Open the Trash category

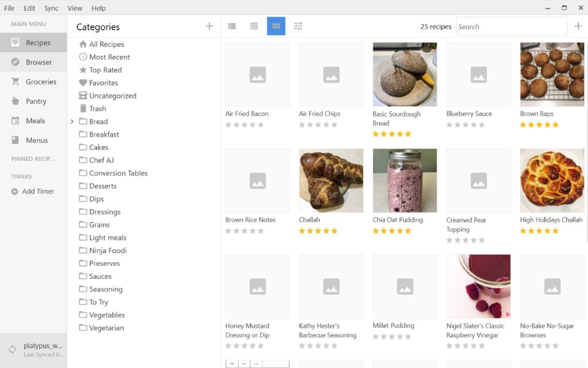[x=92, y=109]
